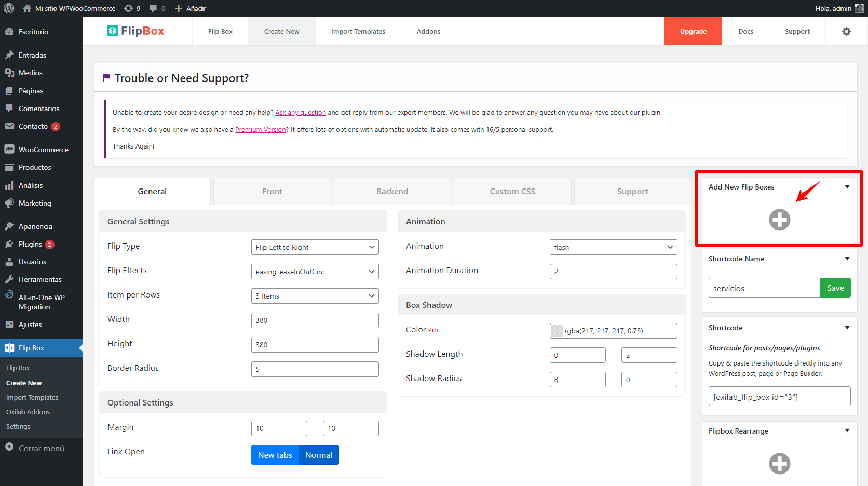Screen dimensions: 868x486
Task: Open Docs in the top bar
Action: (745, 31)
